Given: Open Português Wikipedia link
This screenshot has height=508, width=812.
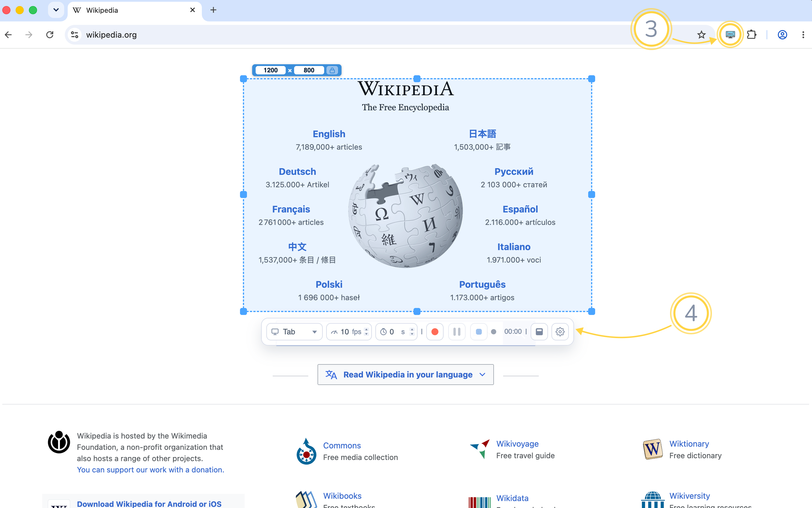Looking at the screenshot, I should [x=482, y=284].
